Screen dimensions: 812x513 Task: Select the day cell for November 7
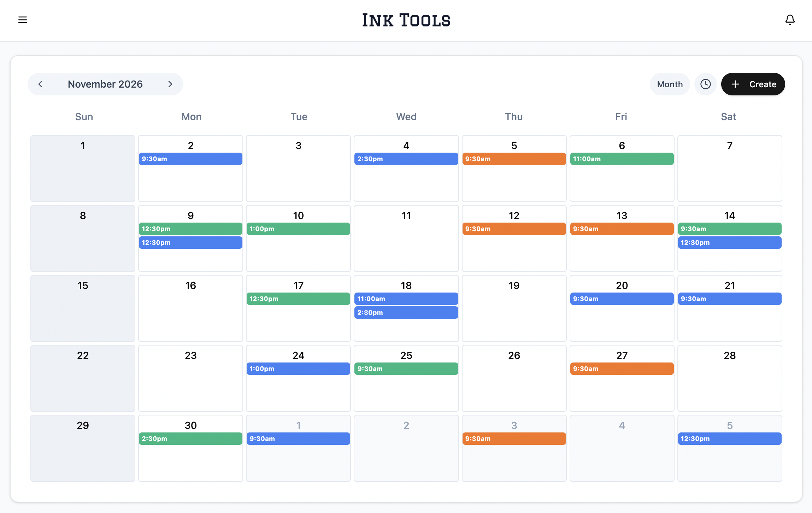pyautogui.click(x=730, y=169)
